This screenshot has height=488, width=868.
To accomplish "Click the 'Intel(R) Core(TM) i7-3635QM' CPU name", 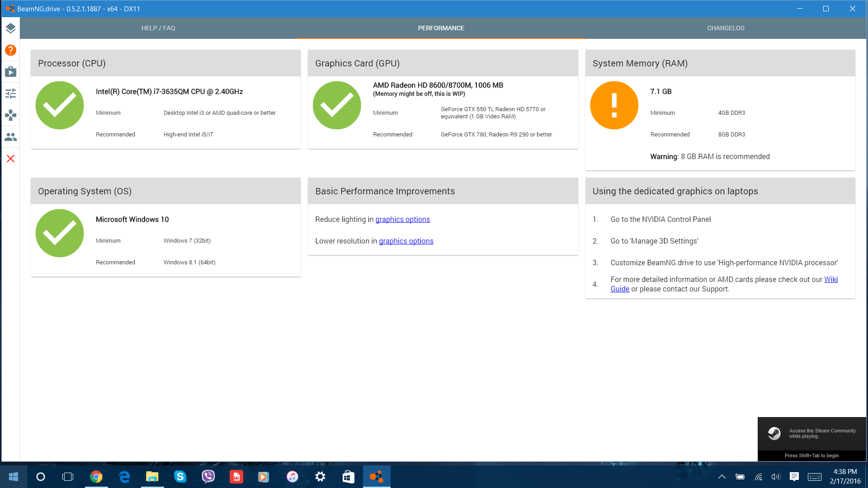I will pyautogui.click(x=170, y=91).
